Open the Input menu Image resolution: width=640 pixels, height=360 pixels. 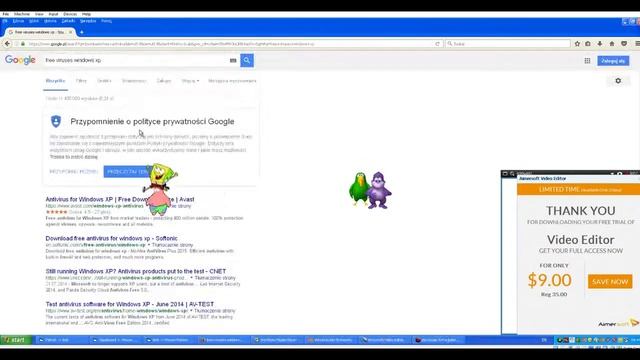point(53,14)
